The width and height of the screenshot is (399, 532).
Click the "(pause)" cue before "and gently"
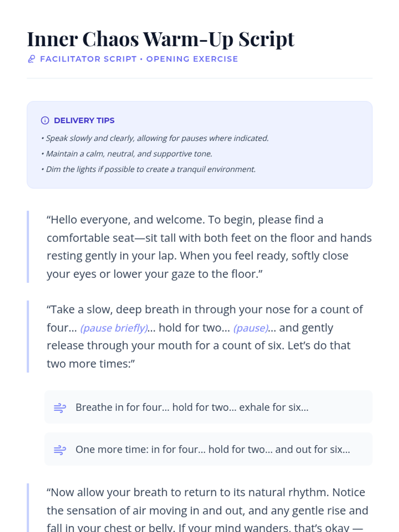click(x=251, y=328)
